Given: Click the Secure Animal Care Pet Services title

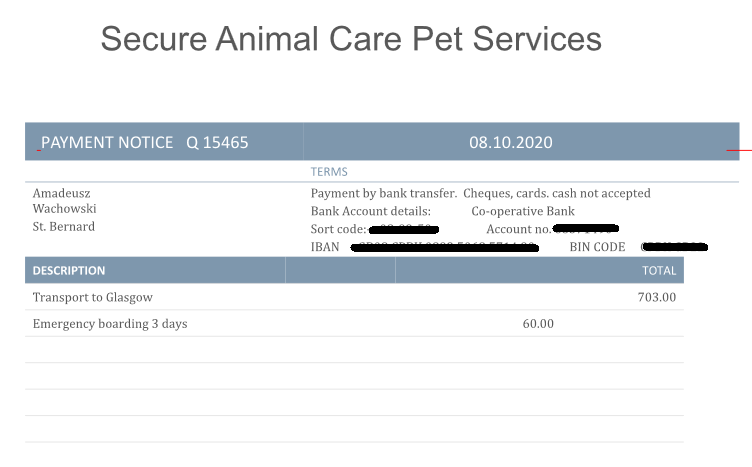Looking at the screenshot, I should (x=351, y=39).
